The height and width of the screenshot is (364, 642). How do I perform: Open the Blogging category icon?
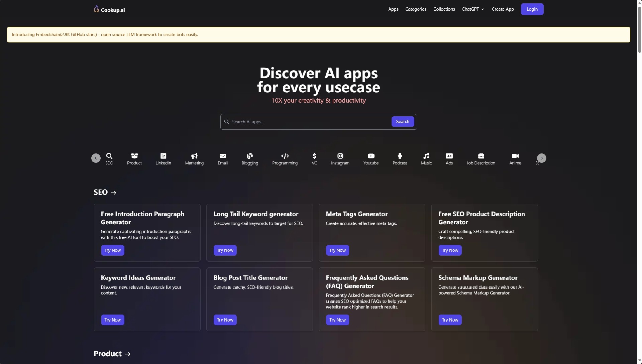[x=250, y=156]
